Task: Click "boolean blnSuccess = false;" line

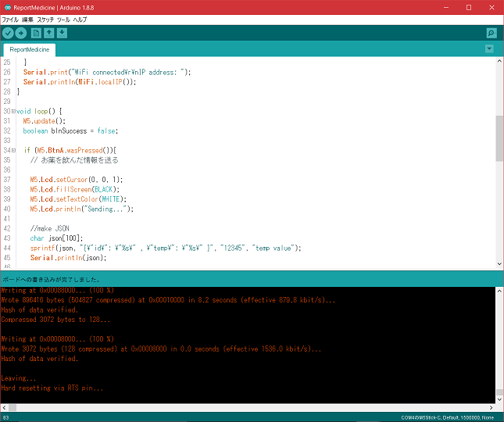Action: [x=70, y=131]
